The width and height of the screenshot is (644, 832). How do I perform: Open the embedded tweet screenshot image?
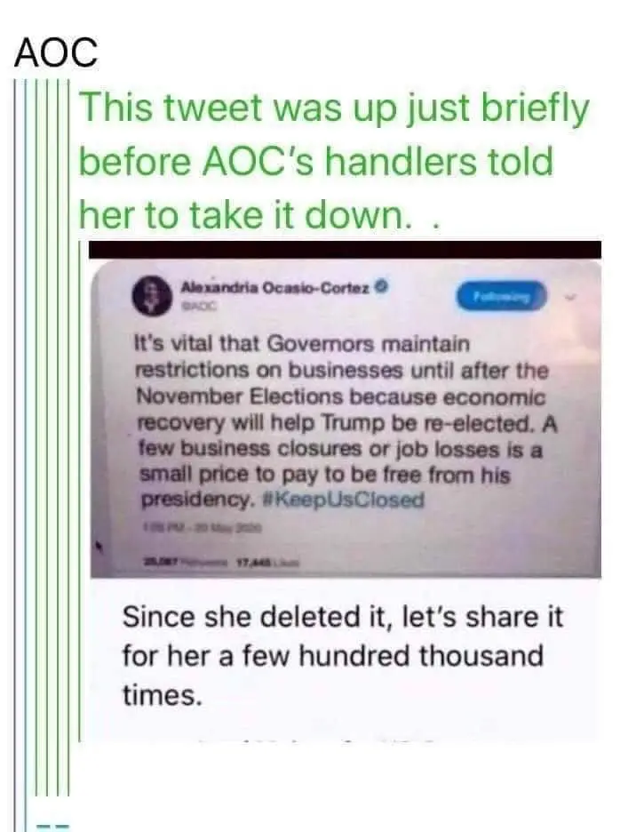(347, 418)
